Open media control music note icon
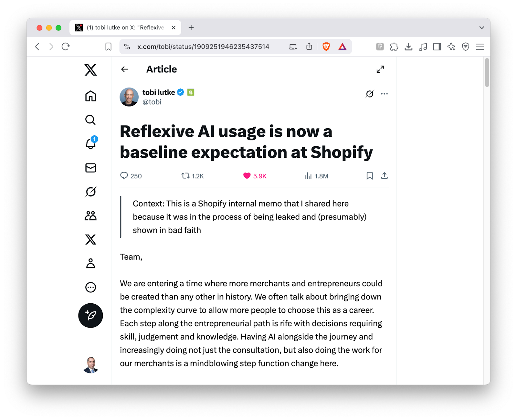The image size is (517, 420). point(423,47)
